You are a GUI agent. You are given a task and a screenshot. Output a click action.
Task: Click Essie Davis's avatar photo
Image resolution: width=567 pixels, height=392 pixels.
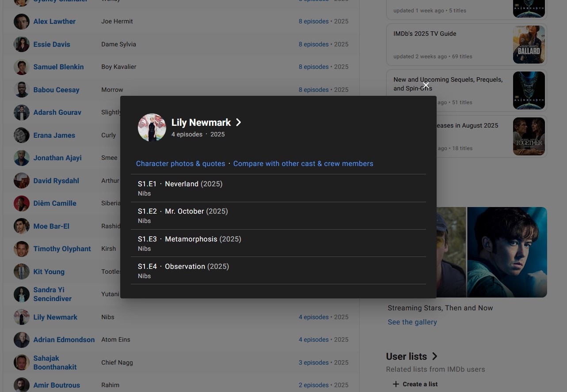pyautogui.click(x=22, y=44)
